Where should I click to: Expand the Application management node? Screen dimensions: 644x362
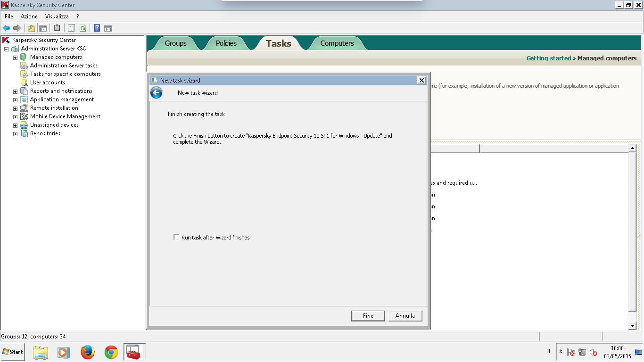pos(15,99)
